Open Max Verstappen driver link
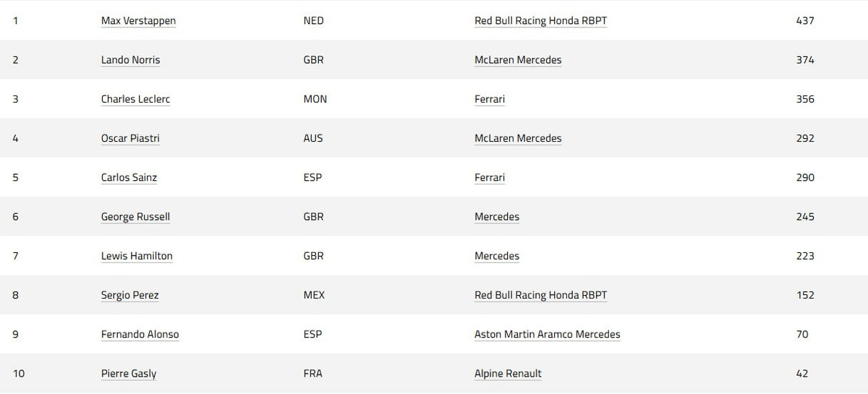This screenshot has height=394, width=868. pyautogui.click(x=138, y=21)
